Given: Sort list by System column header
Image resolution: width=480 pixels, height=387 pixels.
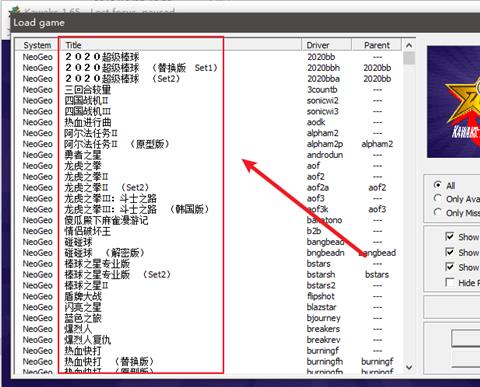Looking at the screenshot, I should (37, 45).
